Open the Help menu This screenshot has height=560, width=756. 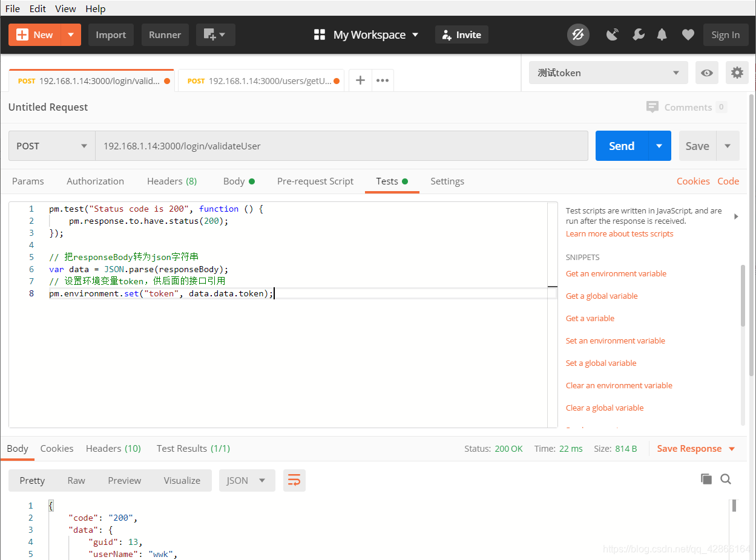96,8
